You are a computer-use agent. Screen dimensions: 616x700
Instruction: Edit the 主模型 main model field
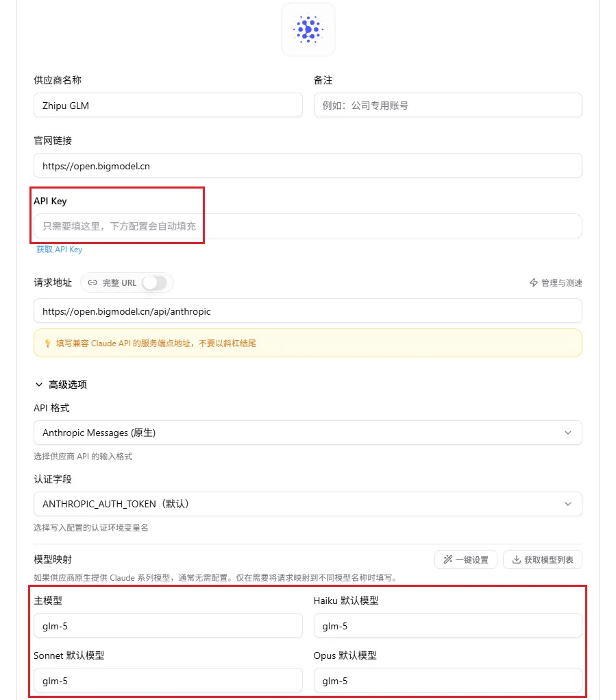point(168,626)
